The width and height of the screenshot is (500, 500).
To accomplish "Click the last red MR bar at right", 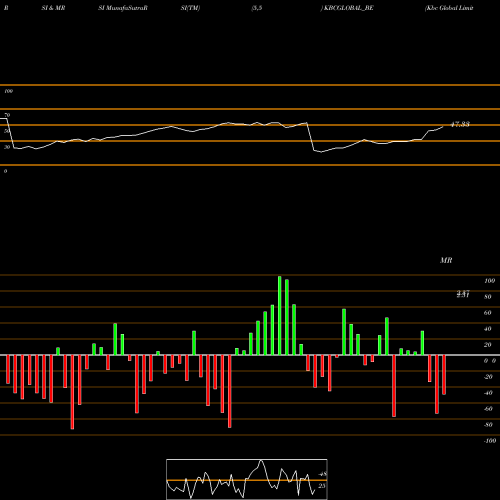I will point(444,375).
